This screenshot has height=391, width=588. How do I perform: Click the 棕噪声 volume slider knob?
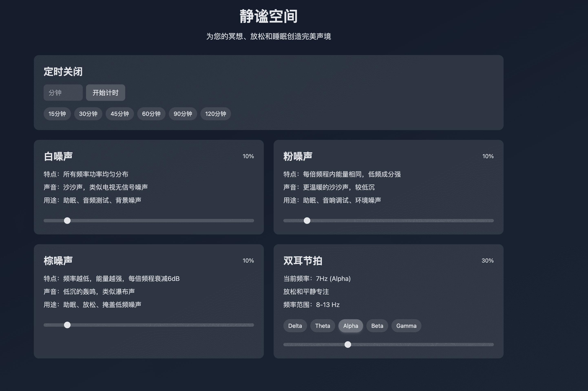67,325
